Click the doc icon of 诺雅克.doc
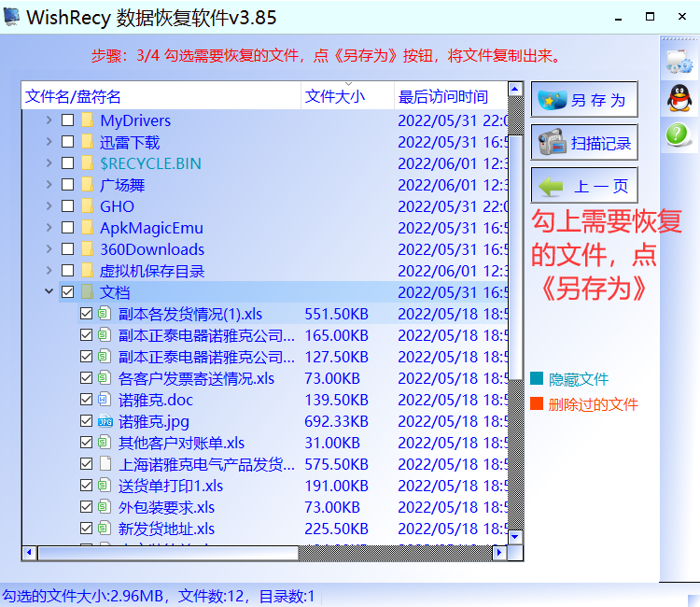The image size is (700, 607). click(x=105, y=399)
